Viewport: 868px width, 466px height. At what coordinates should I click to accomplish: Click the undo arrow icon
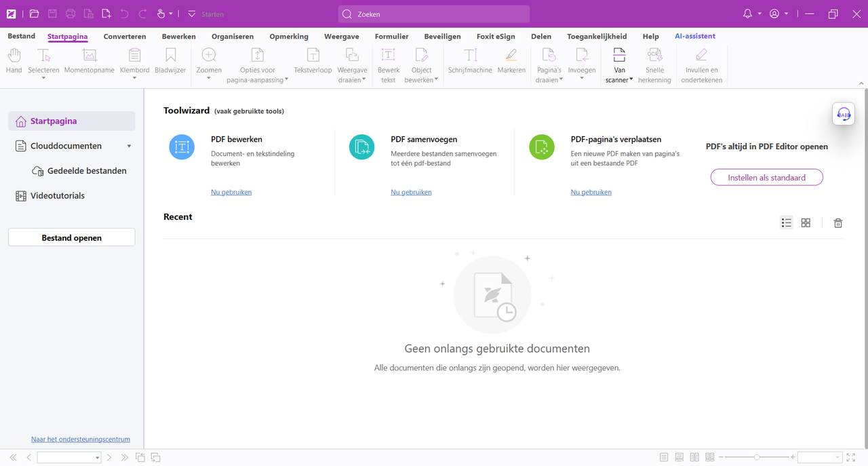(x=124, y=14)
